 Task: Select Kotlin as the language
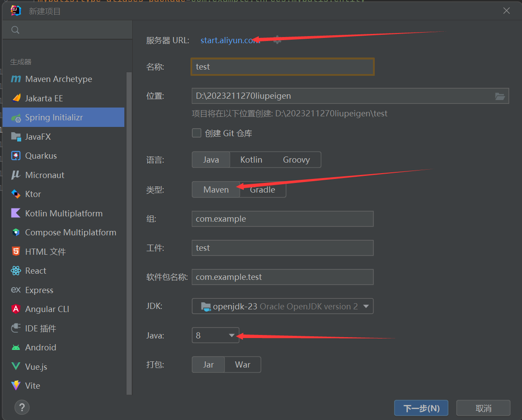coord(251,160)
